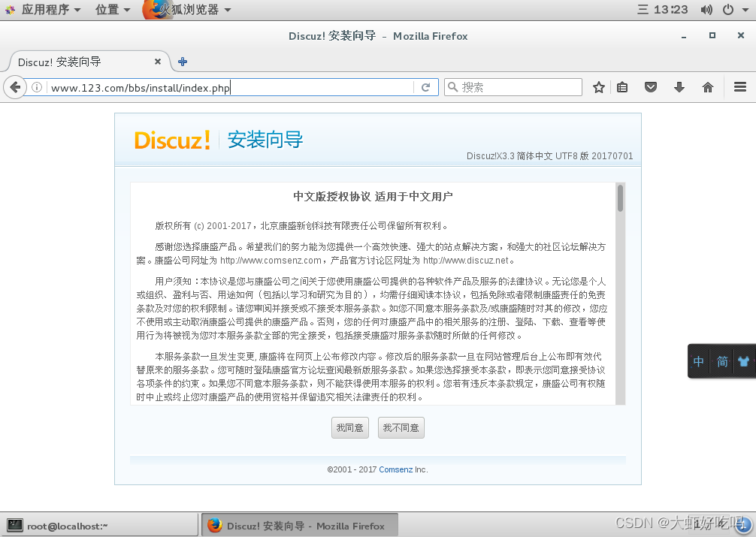Click the license agreement scrollbar thumb
Viewport: 756px width, 537px height.
coord(621,198)
